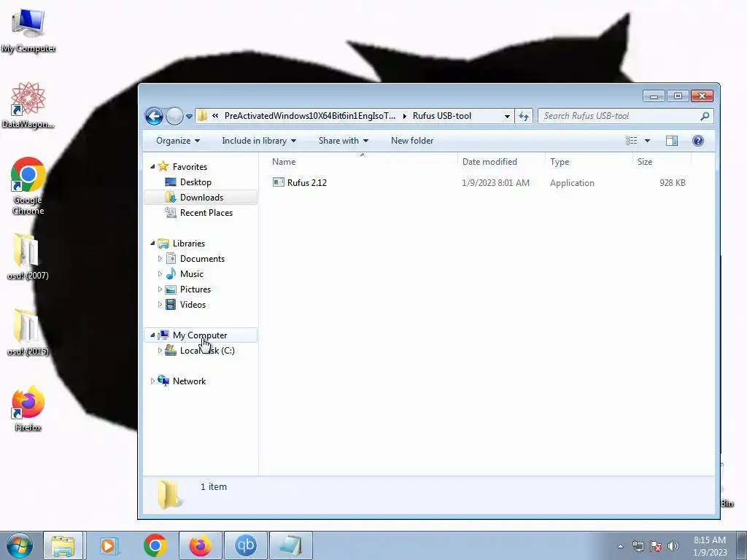Change your view icon button
The width and height of the screenshot is (747, 560).
(x=631, y=141)
